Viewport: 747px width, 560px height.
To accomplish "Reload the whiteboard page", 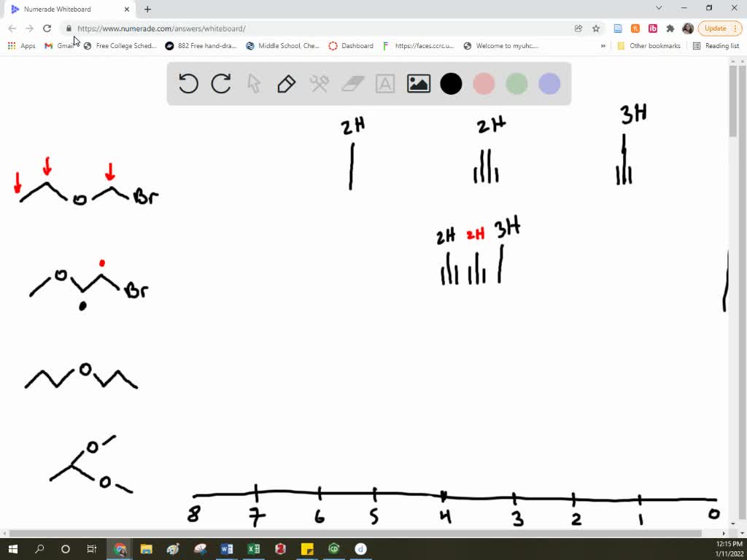I will point(47,28).
